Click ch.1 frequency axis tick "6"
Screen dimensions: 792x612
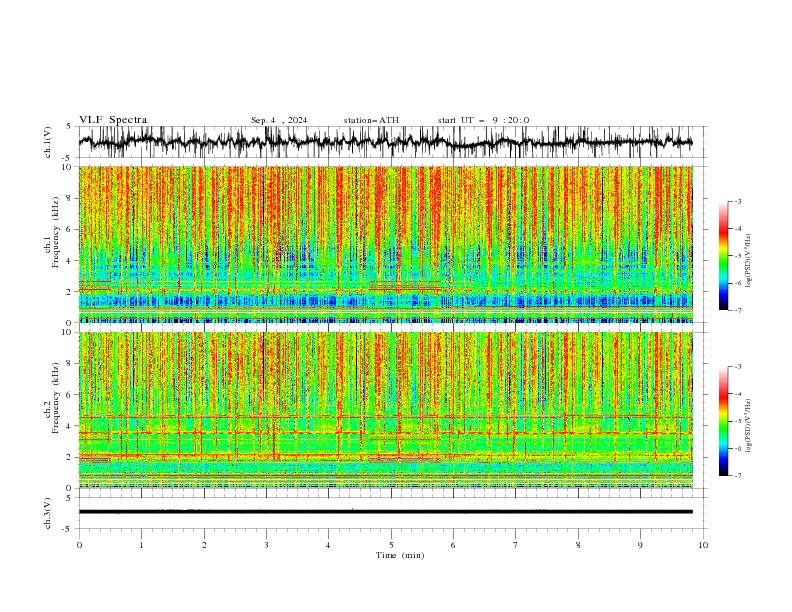70,230
